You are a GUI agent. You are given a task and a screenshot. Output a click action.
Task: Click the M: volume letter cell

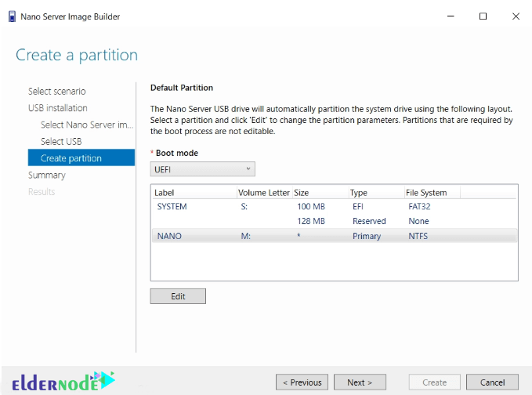point(246,236)
